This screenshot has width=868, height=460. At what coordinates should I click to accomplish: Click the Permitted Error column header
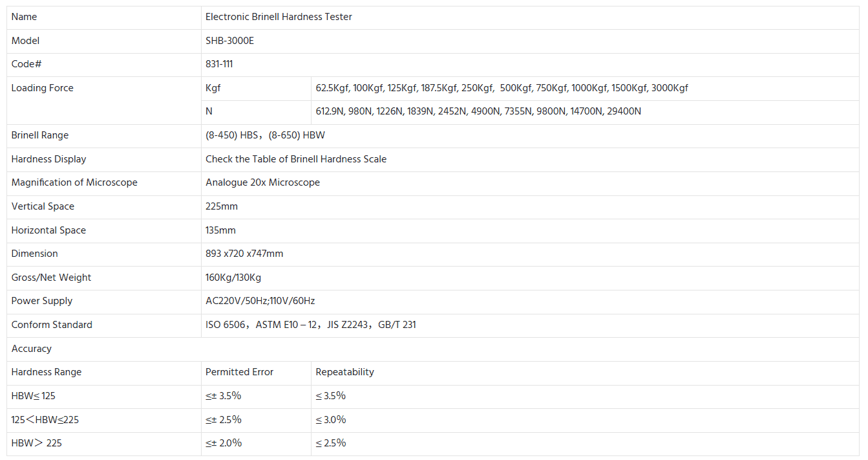pyautogui.click(x=239, y=372)
